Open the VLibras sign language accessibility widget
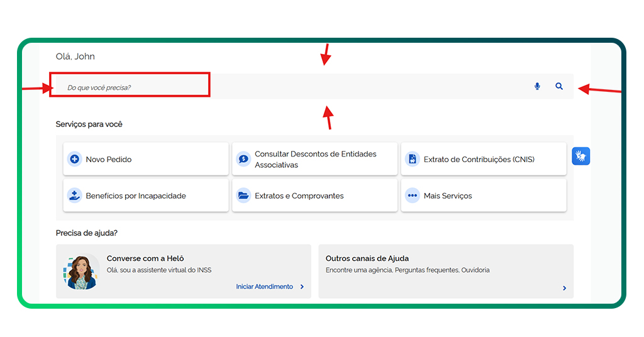644x337 pixels. 580,156
